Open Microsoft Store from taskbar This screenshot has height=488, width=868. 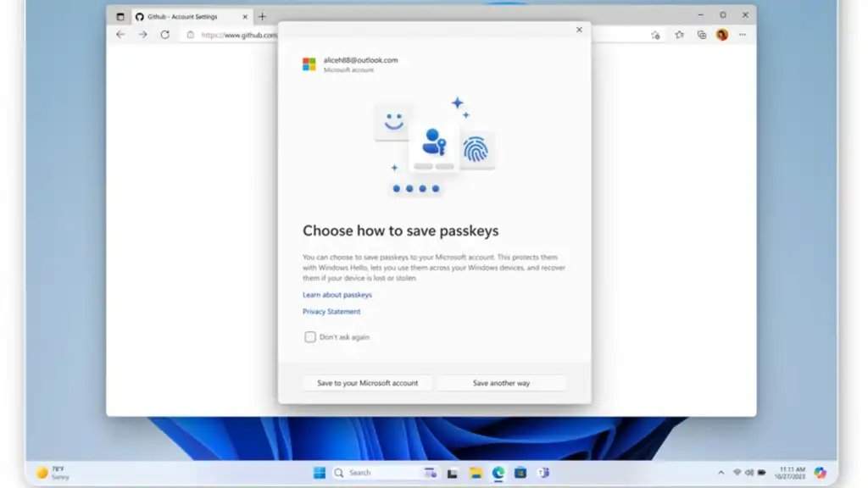tap(520, 473)
